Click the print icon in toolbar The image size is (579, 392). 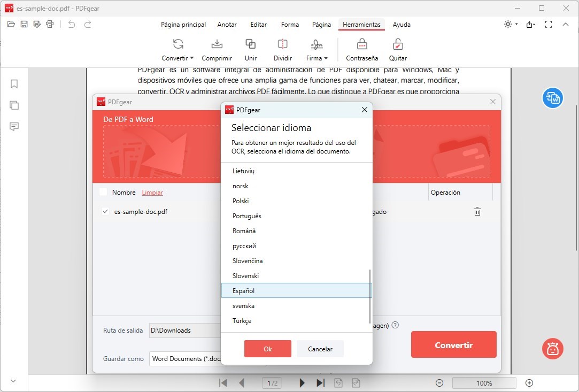[x=50, y=24]
